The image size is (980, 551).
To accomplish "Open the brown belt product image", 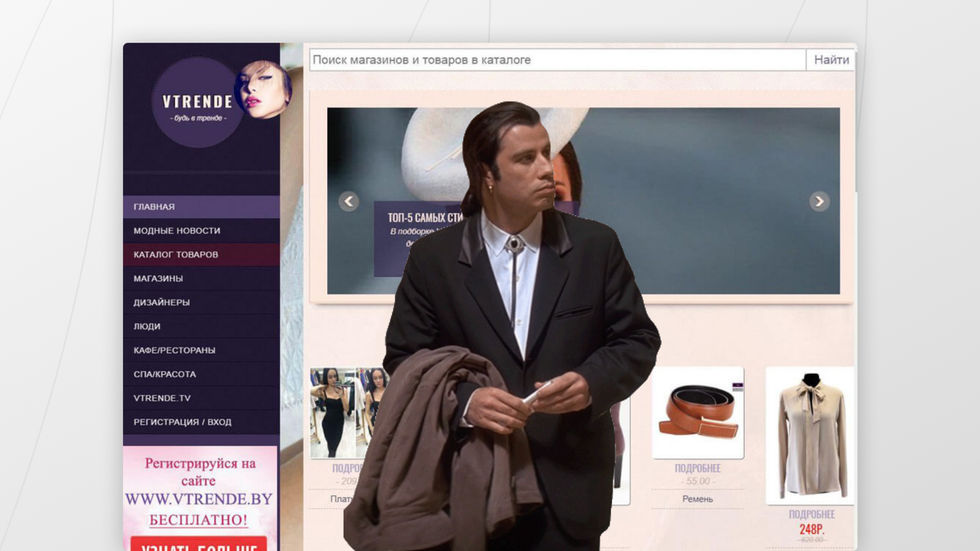I will [x=698, y=413].
